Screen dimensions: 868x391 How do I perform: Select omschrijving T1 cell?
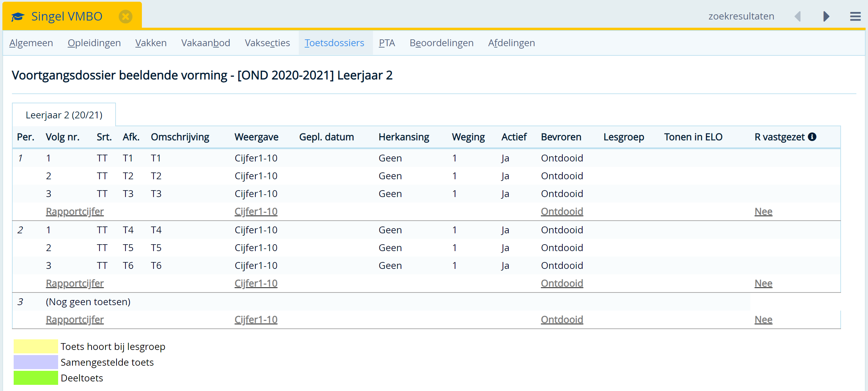click(156, 158)
